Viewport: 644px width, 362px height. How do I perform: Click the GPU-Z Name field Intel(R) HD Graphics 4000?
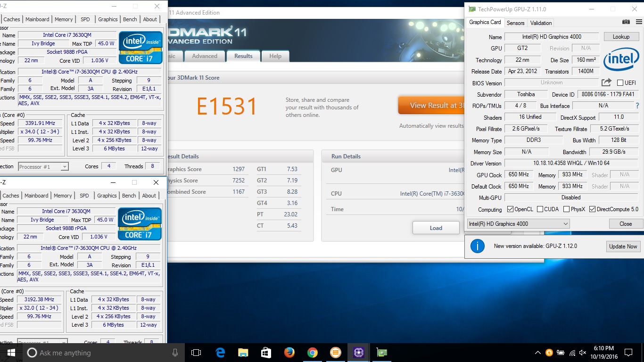click(552, 37)
